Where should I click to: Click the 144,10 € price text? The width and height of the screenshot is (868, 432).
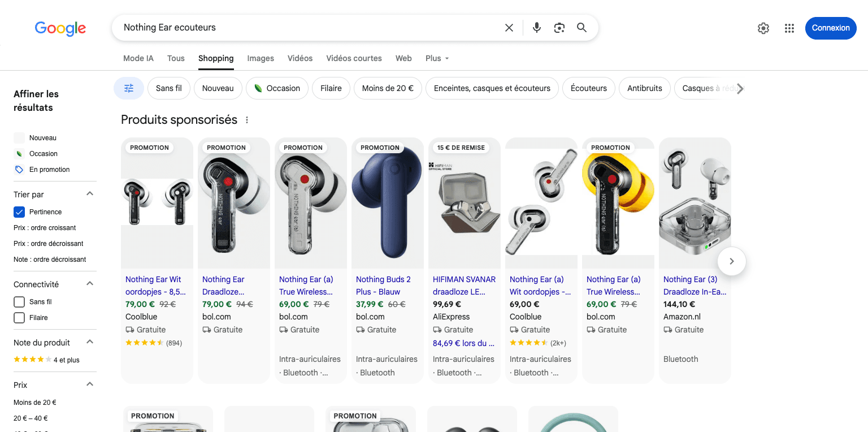pos(679,304)
